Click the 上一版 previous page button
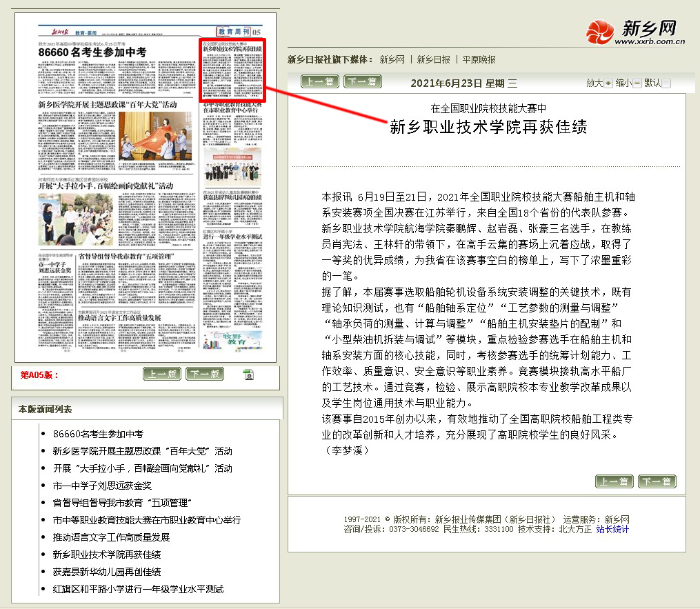 162,374
